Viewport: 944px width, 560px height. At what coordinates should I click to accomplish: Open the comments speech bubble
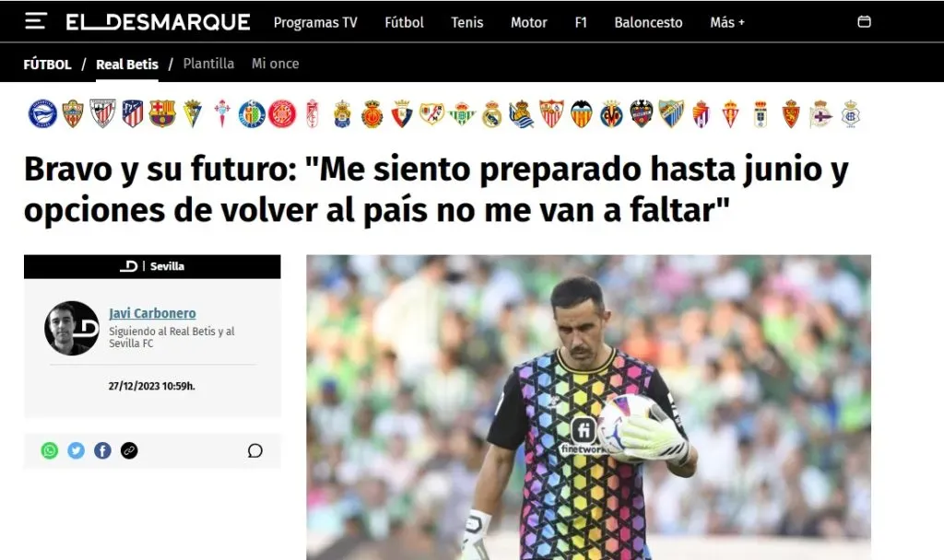click(255, 450)
